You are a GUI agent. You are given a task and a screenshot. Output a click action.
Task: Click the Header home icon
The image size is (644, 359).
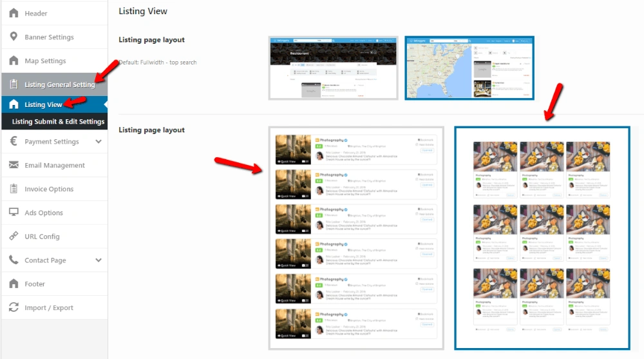[14, 14]
